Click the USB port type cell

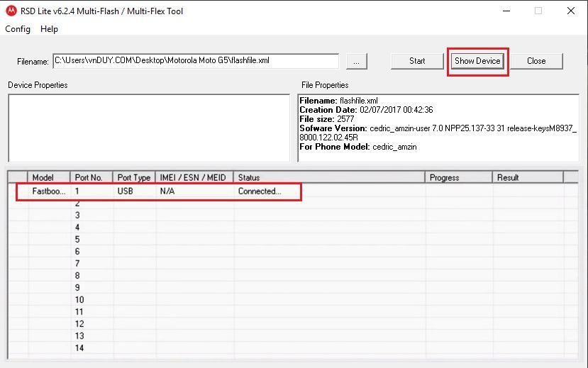134,191
